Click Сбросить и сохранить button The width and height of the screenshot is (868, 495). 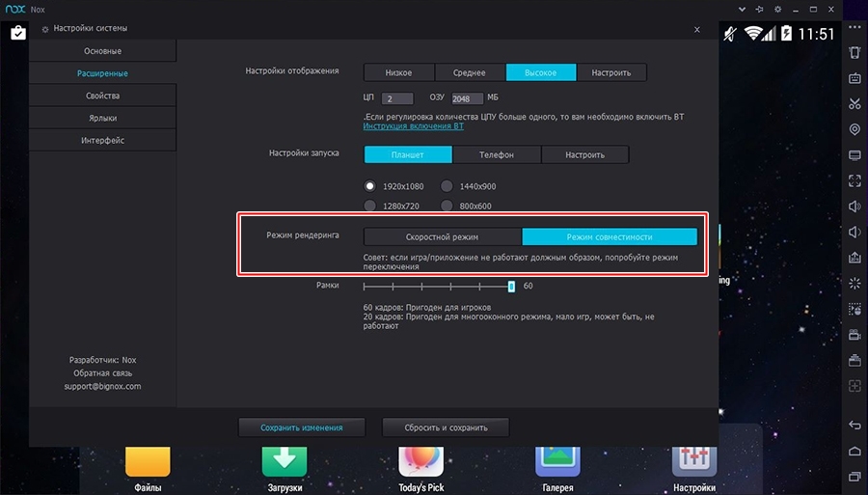coord(446,427)
